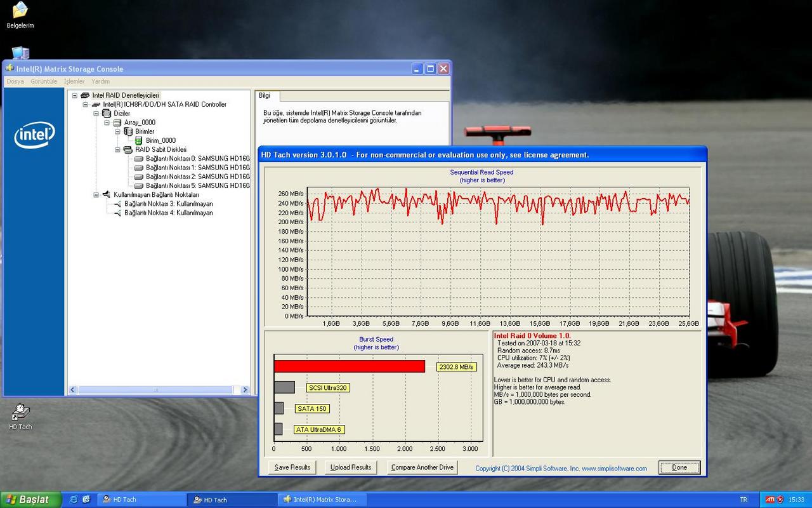Collapse the Array_0000 node
812x508 pixels.
[107, 123]
